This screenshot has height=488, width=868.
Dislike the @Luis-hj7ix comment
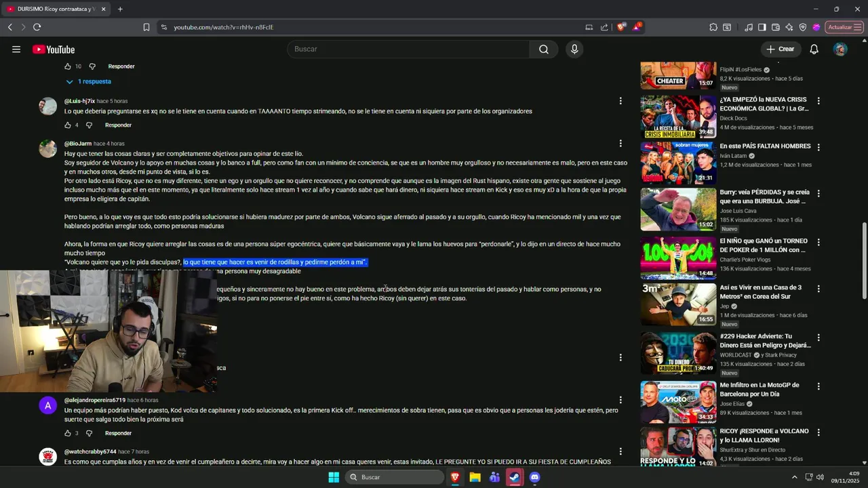(x=89, y=125)
